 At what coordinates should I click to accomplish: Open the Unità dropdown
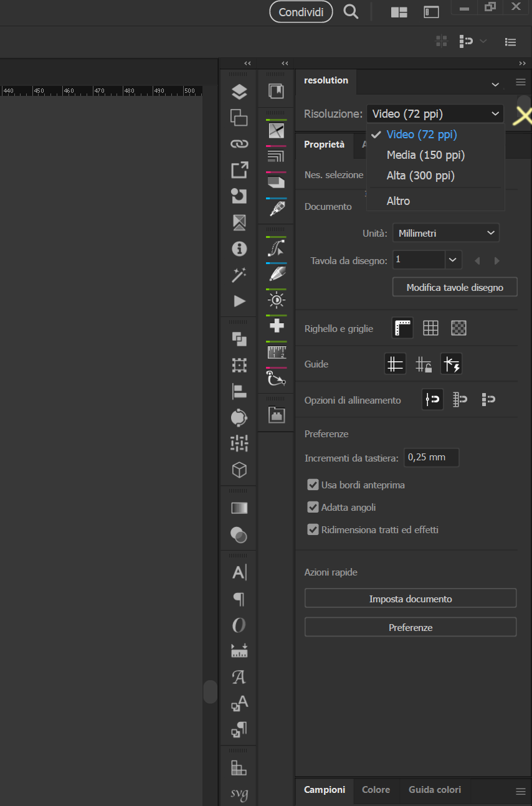click(x=445, y=232)
